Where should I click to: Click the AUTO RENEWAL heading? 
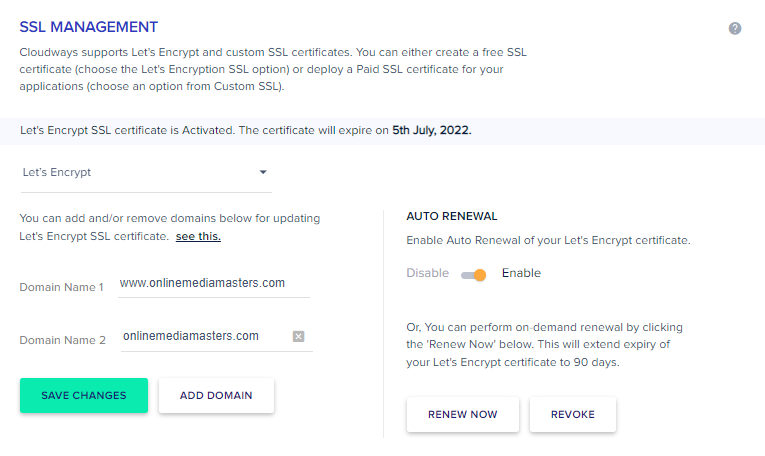coord(452,216)
